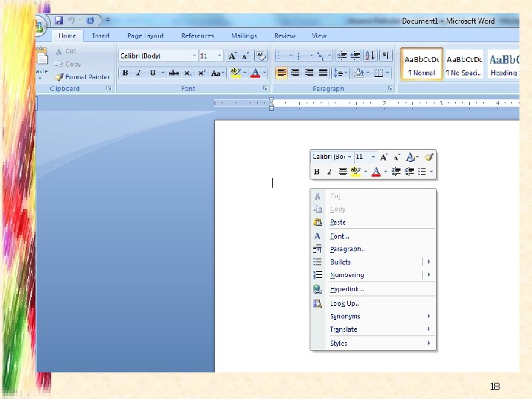Image resolution: width=532 pixels, height=399 pixels.
Task: Select ribbon Align Text Right
Action: tap(309, 73)
